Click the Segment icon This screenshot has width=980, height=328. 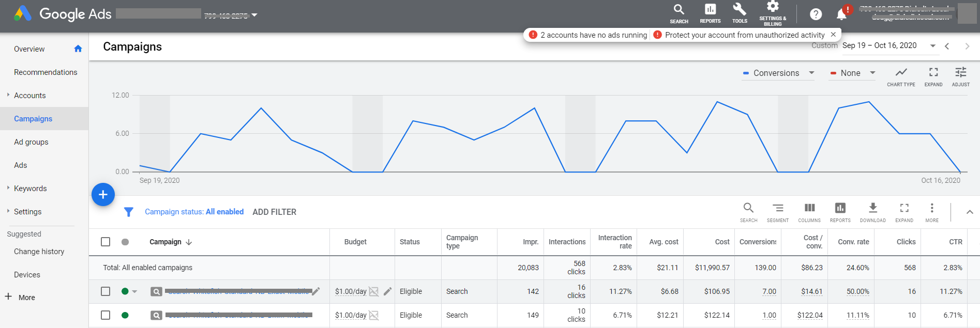click(778, 211)
